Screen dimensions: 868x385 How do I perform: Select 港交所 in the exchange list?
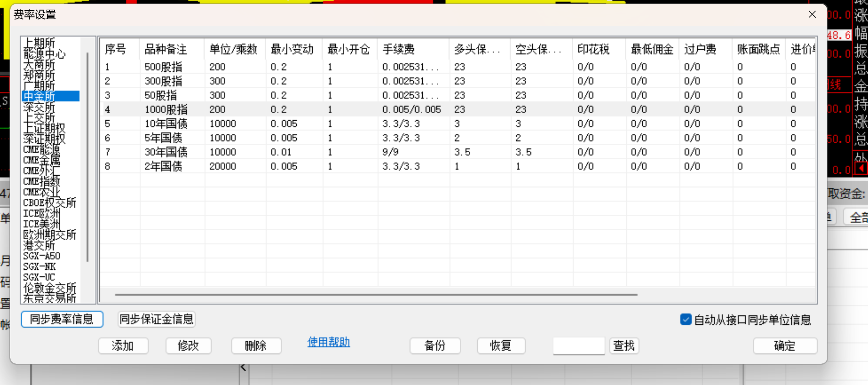click(x=39, y=245)
